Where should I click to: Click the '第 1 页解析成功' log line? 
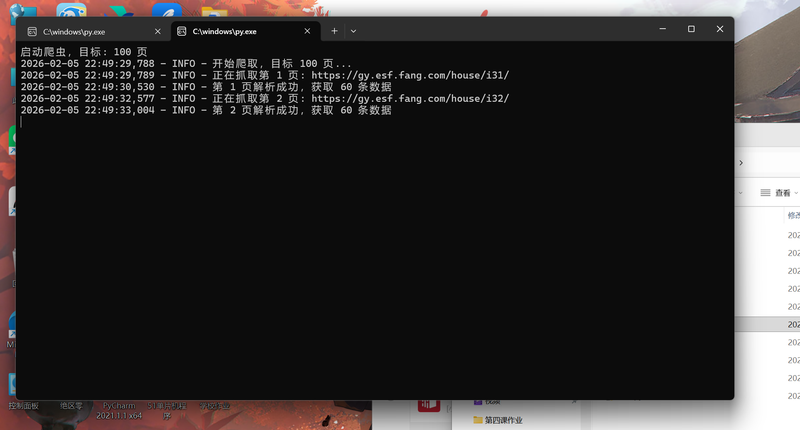pos(206,87)
